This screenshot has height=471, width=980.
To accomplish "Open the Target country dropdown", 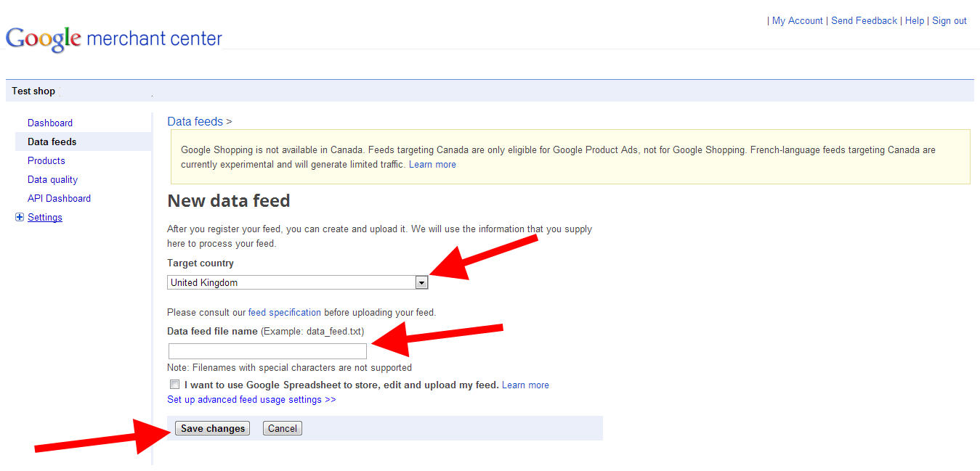I will click(421, 283).
